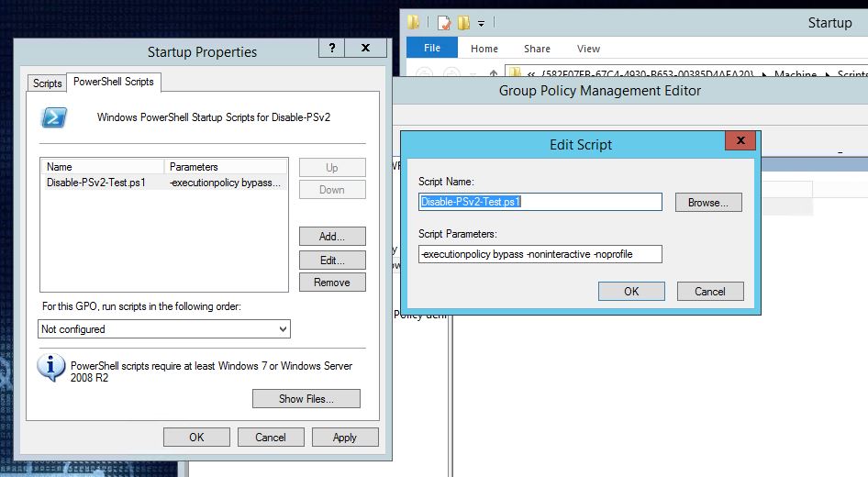Click OK in the Edit Script dialog
The width and height of the screenshot is (868, 477).
pyautogui.click(x=631, y=292)
